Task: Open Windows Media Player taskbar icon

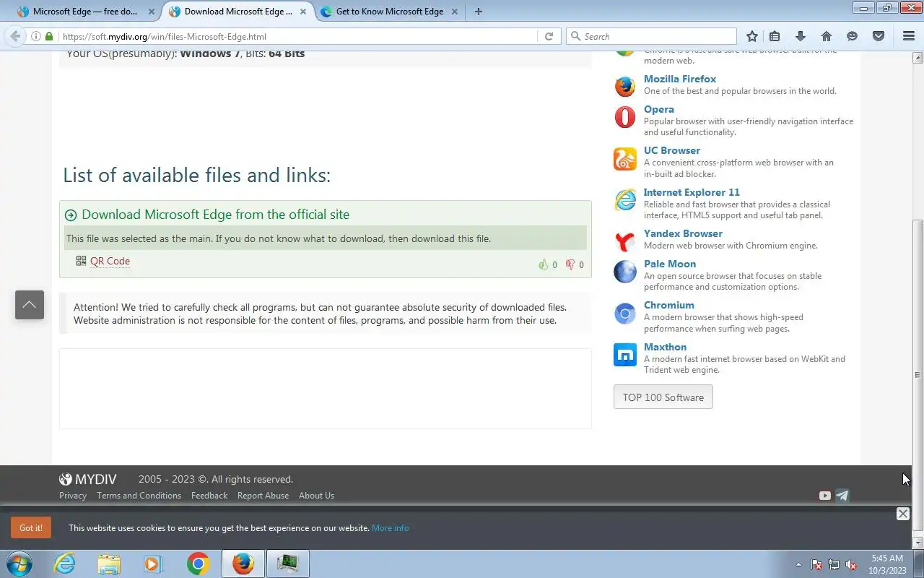Action: point(154,564)
